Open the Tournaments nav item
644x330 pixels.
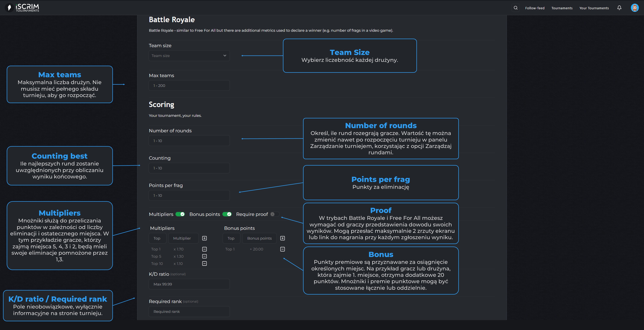coord(562,8)
